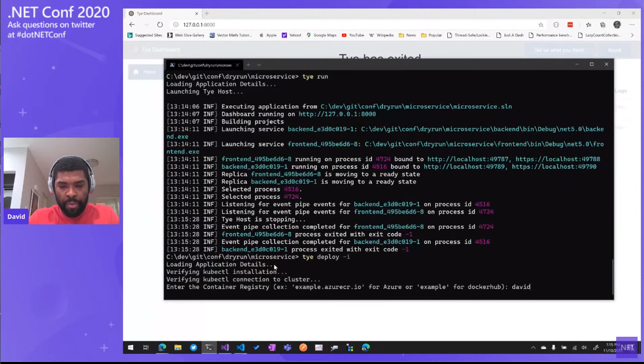Click the browser refresh button
This screenshot has width=644, height=364.
coord(160,25)
